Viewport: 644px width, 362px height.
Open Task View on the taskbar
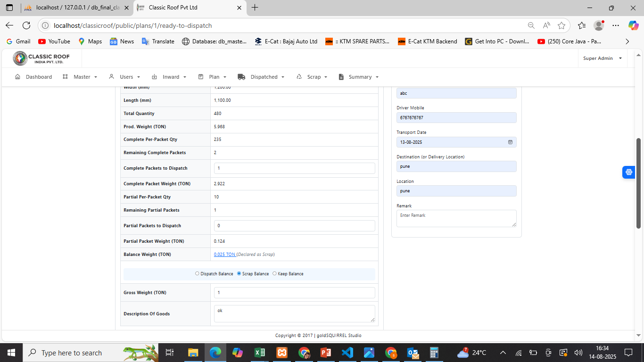coord(170,353)
